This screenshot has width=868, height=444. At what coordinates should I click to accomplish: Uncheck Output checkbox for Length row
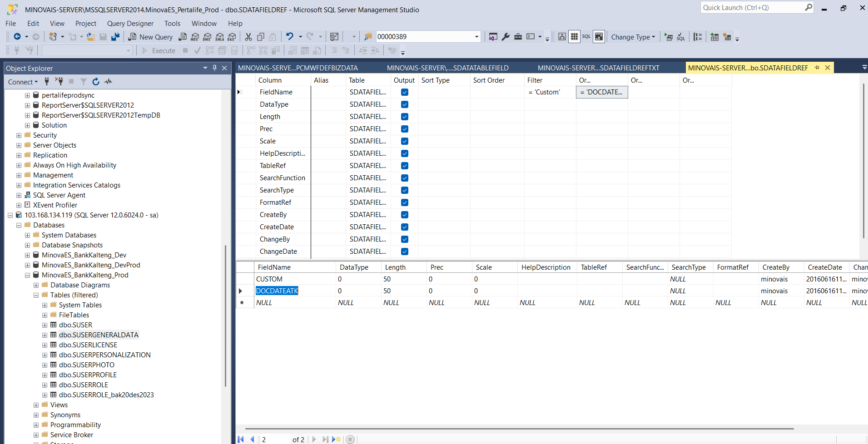click(x=405, y=117)
